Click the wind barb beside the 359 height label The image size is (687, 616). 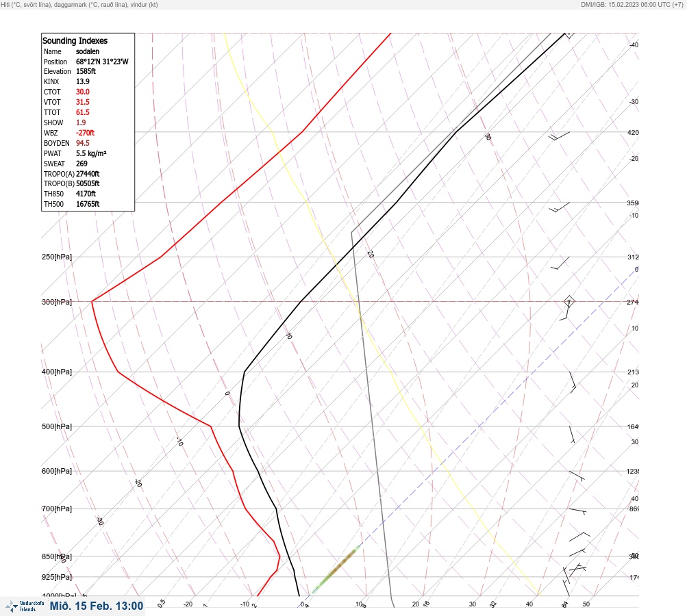tap(560, 207)
